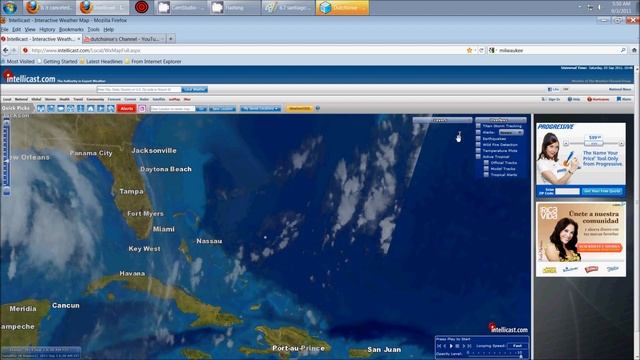Enable Wild Fire Detection checkbox
Image resolution: width=640 pixels, height=360 pixels.
(x=478, y=144)
